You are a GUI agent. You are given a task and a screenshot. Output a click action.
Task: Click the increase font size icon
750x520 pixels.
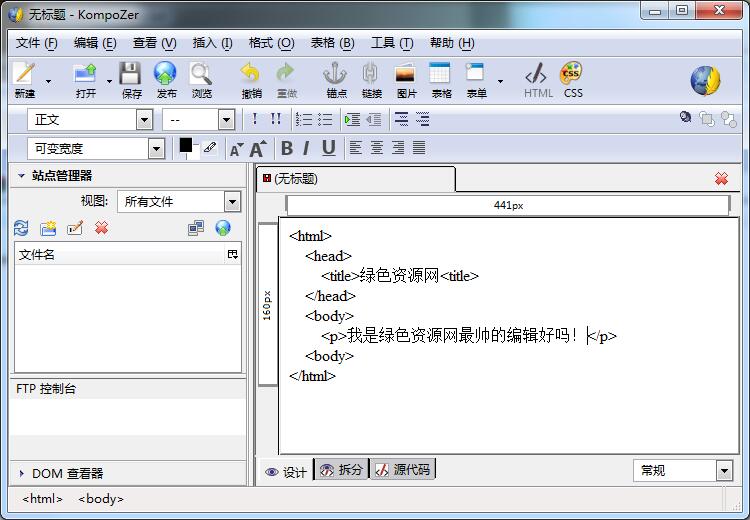(258, 149)
